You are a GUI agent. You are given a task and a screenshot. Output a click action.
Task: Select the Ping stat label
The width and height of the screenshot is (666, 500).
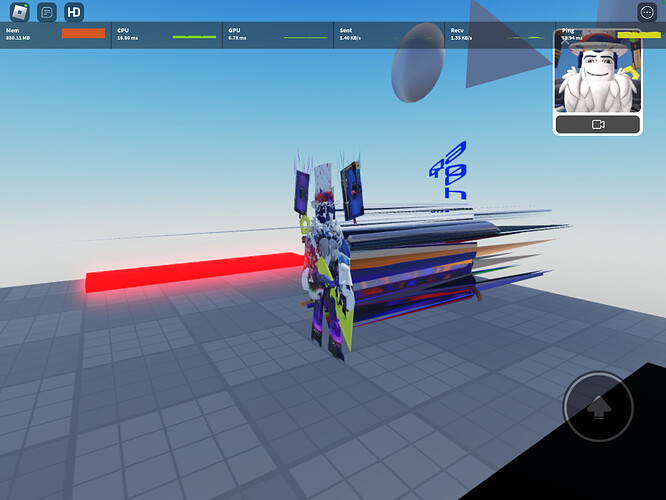[568, 31]
